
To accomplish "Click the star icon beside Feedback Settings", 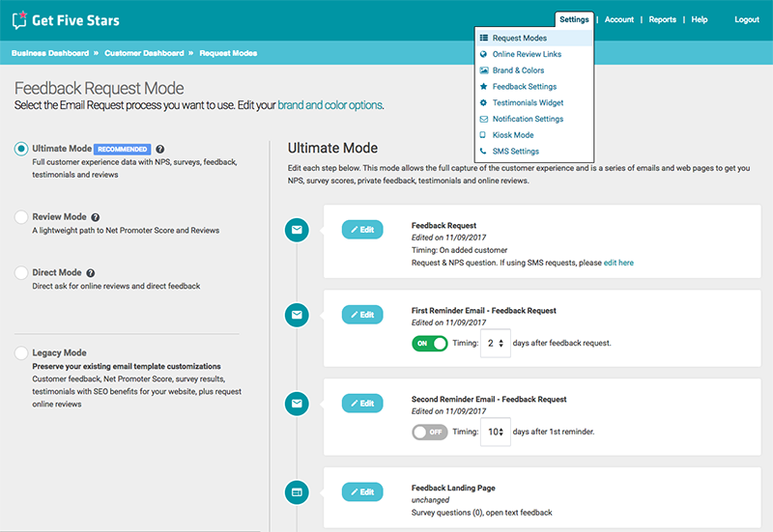I will coord(484,86).
